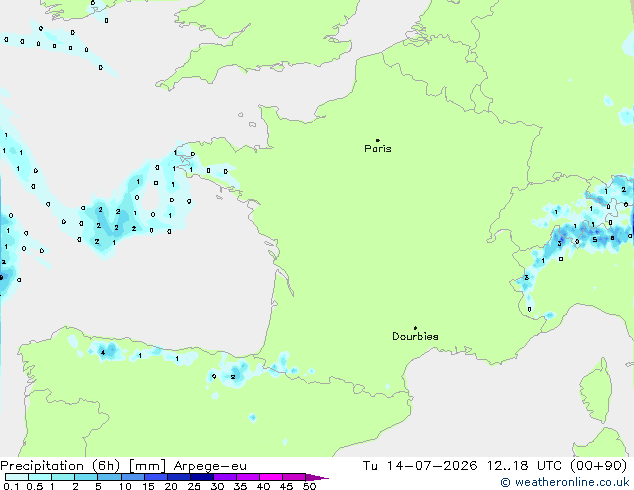
Task: Click legend color segment between 20 and 25
Action: (x=179, y=477)
